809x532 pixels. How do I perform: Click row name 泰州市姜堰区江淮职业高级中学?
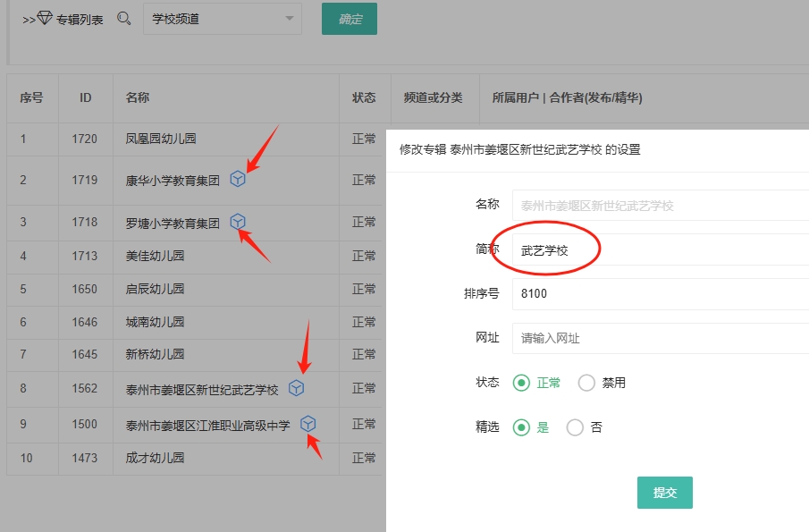coord(207,426)
